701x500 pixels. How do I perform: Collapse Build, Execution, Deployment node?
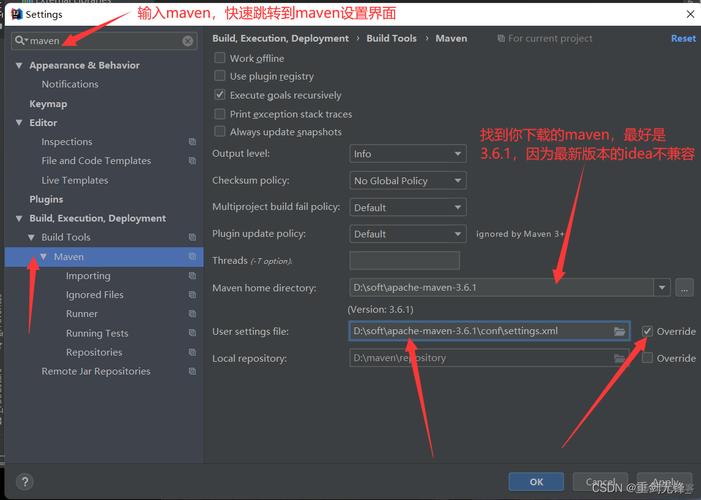19,218
